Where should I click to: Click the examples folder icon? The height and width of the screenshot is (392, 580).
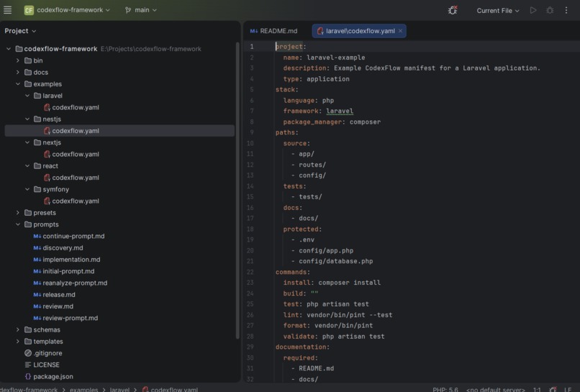click(28, 84)
